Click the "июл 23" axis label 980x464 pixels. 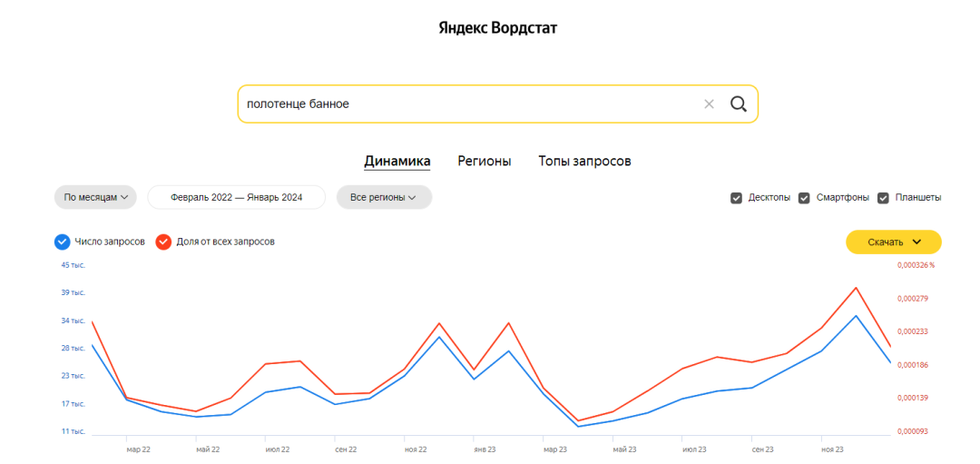694,449
